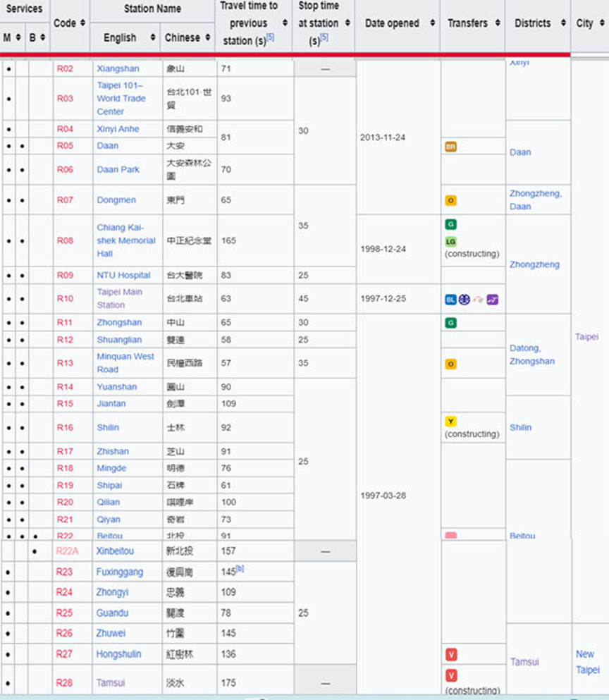Open the light green LG line icon
Viewport: 609px width, 700px height.
451,242
